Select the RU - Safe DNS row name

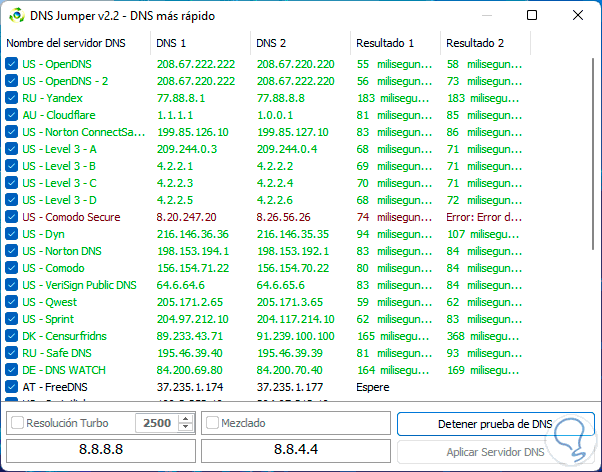[x=57, y=353]
